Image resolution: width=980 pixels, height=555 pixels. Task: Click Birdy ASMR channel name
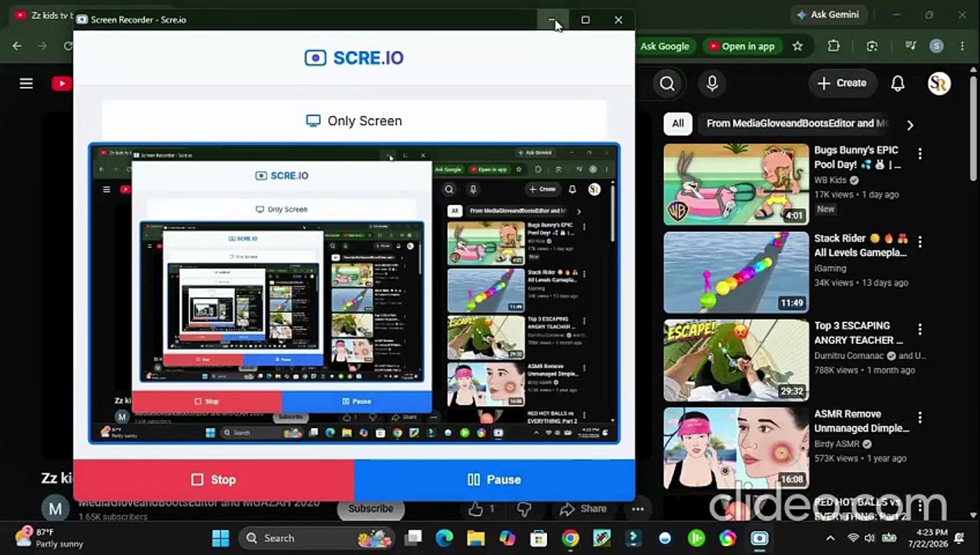[837, 444]
